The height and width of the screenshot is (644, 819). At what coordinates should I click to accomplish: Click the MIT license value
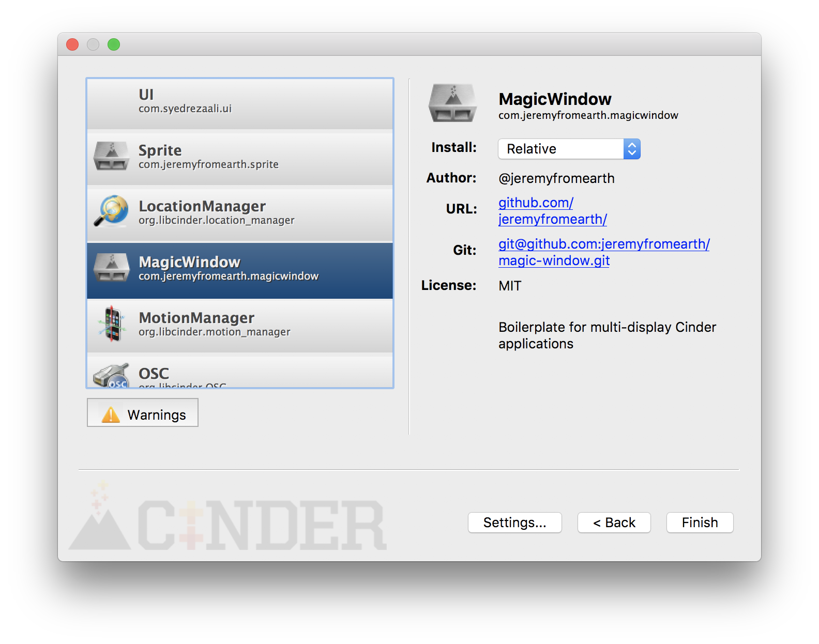(510, 286)
